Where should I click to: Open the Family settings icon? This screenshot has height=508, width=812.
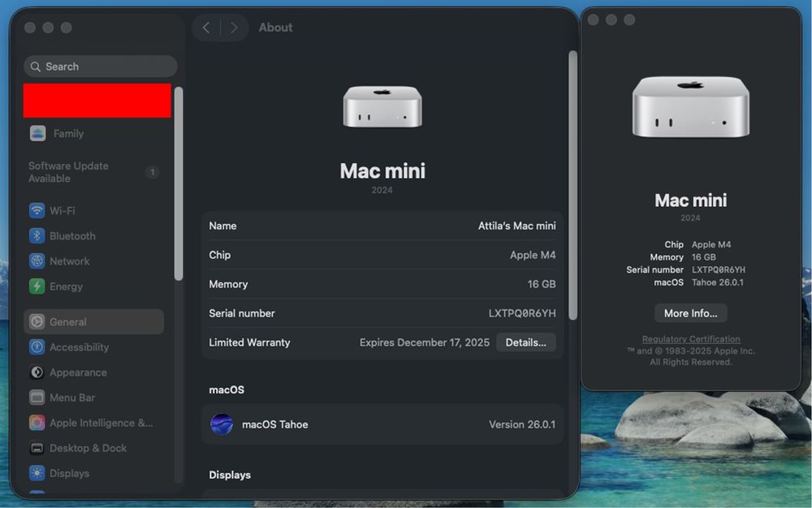(x=37, y=133)
